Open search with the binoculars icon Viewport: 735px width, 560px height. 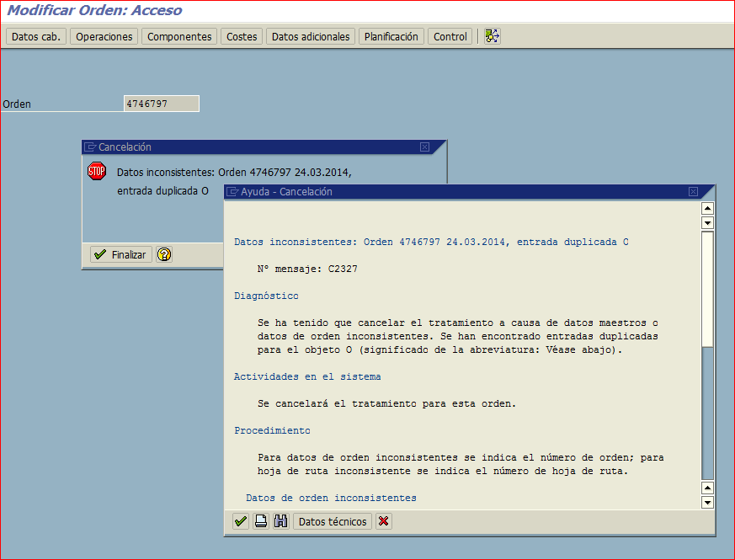280,521
